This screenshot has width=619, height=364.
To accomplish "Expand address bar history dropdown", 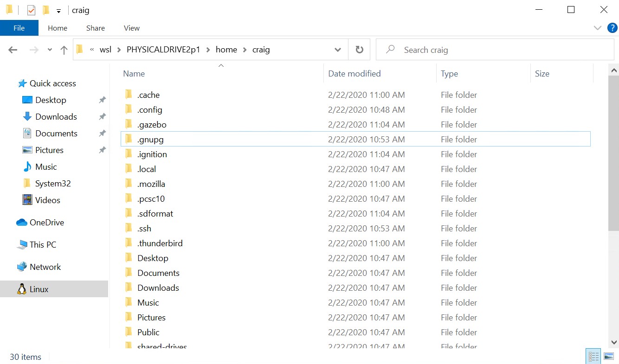I will pyautogui.click(x=338, y=50).
